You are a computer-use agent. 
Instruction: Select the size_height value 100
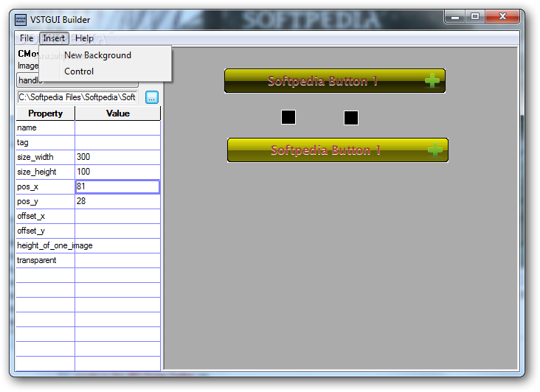[117, 172]
